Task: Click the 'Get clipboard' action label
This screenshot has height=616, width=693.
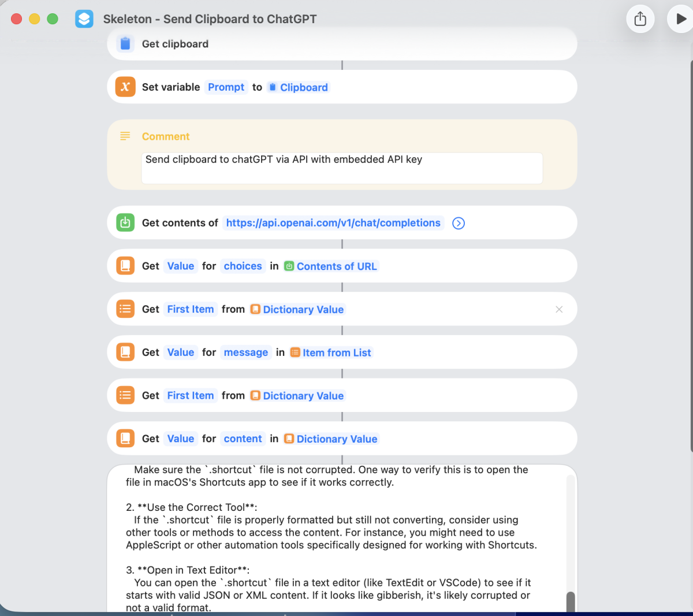Action: [x=176, y=44]
